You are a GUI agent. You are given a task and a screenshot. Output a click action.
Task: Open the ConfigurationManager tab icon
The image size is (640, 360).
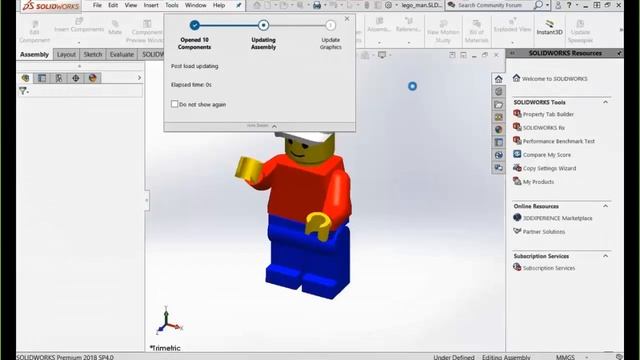59,78
